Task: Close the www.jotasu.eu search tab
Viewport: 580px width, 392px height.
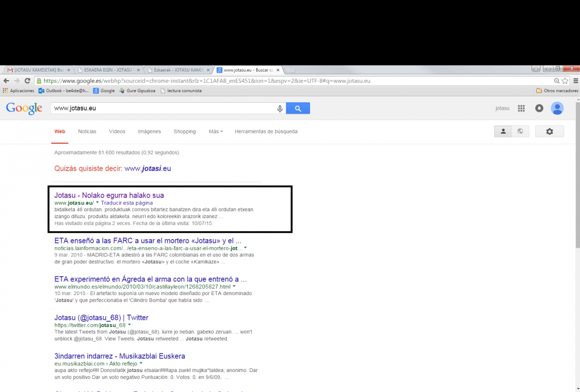Action: pos(278,70)
